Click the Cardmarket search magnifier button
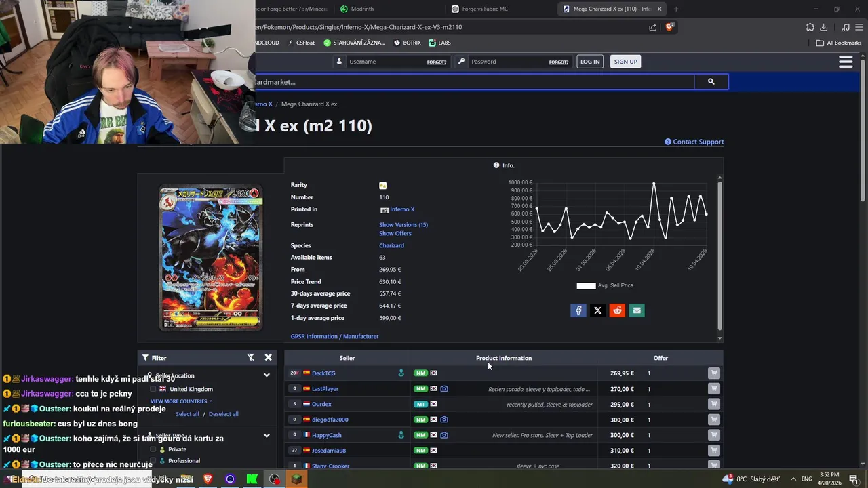 711,82
